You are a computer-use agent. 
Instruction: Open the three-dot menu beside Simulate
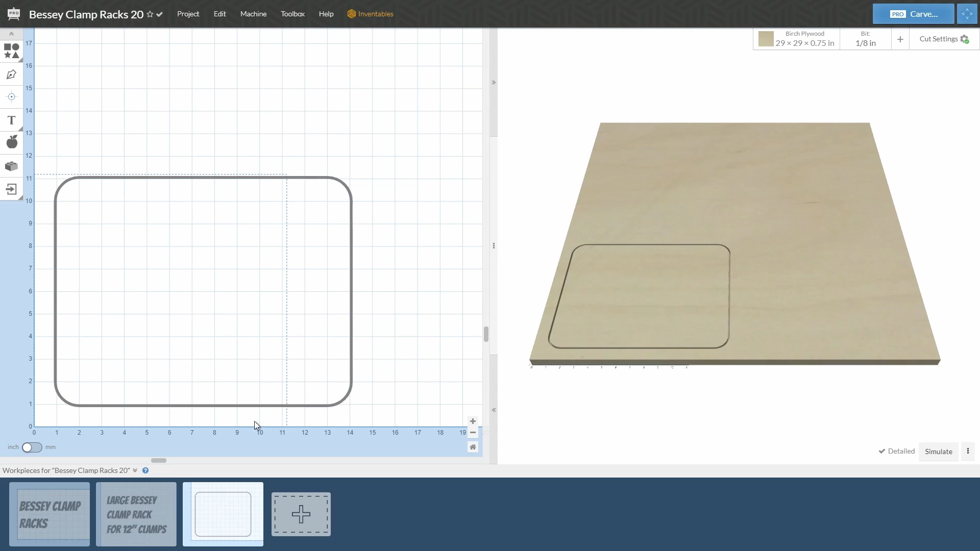pyautogui.click(x=968, y=452)
